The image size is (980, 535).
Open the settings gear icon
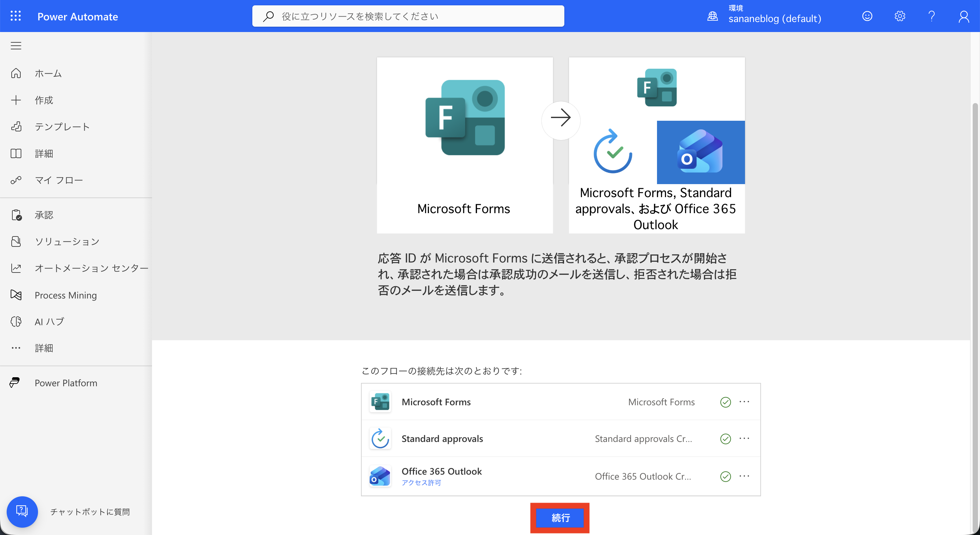click(x=899, y=16)
